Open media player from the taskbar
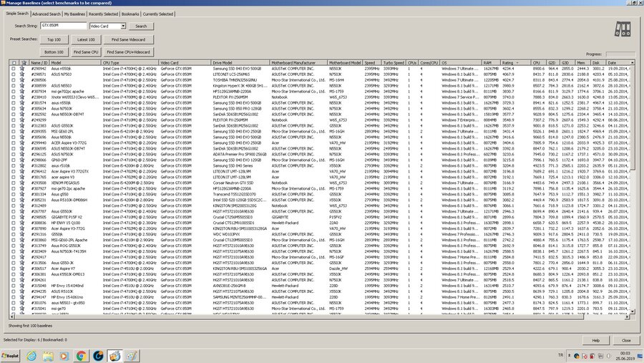Screen dimensions: 644x363 64,356
